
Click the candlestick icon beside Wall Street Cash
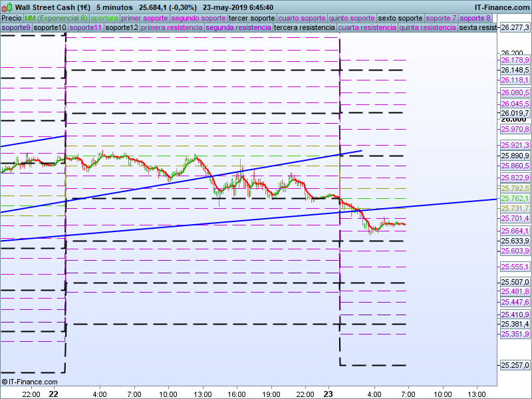coord(7,7)
